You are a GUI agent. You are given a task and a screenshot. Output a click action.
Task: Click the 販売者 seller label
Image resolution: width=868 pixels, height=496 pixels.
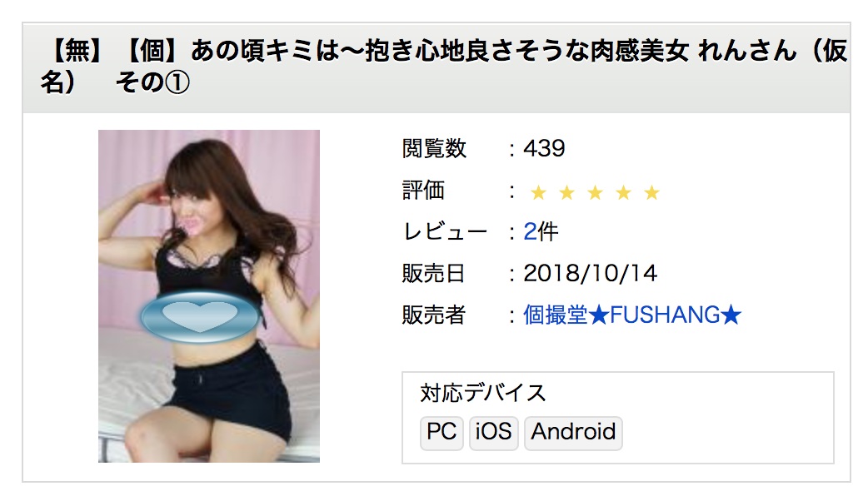pyautogui.click(x=434, y=315)
